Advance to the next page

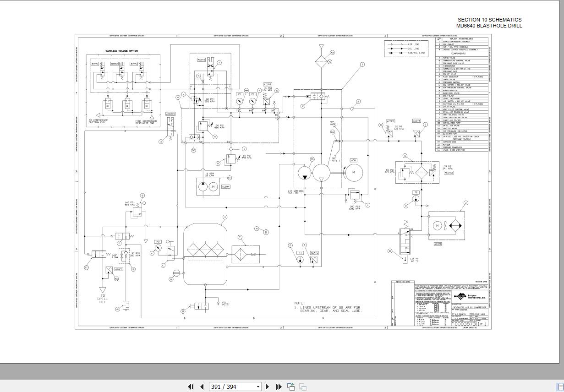(x=268, y=387)
